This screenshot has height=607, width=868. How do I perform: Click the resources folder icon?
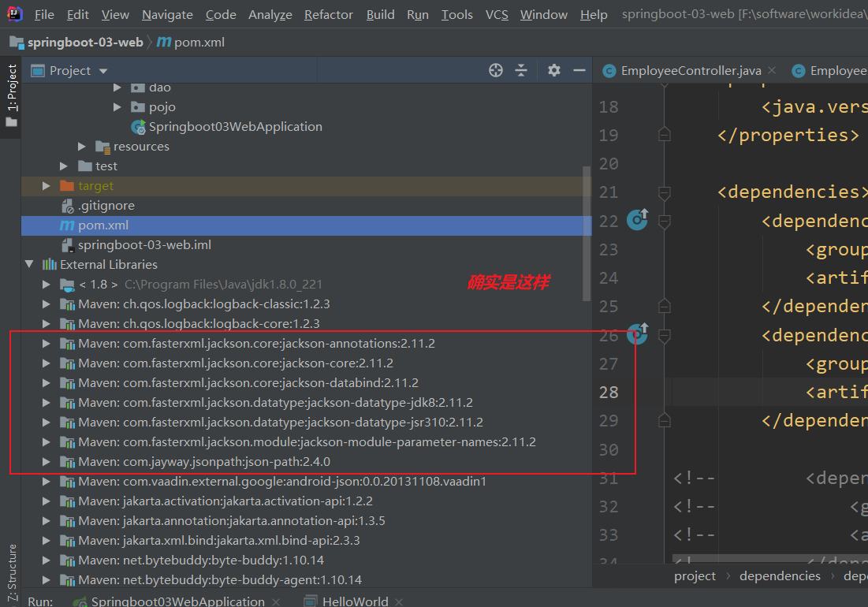(x=102, y=147)
